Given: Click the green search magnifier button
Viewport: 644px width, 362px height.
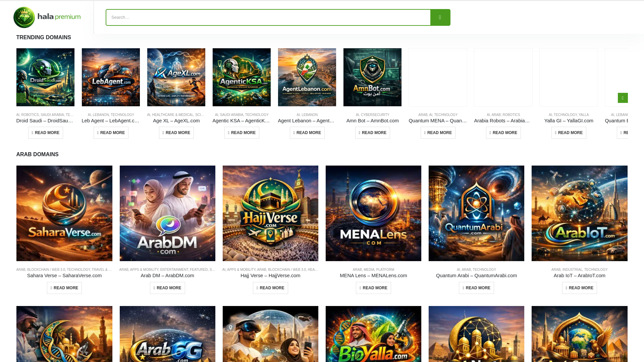Looking at the screenshot, I should [440, 17].
